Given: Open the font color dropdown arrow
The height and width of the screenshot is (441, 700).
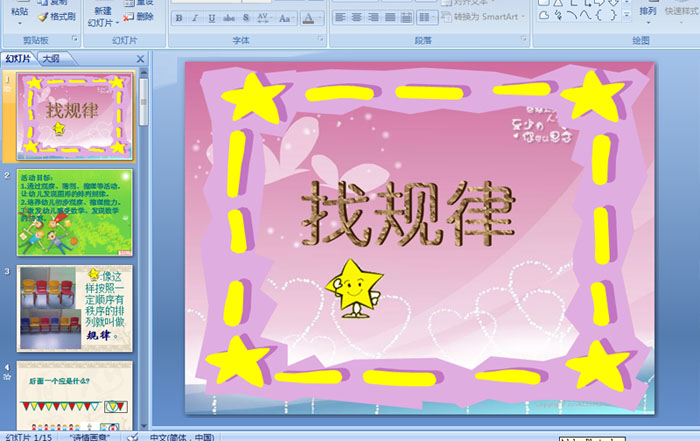Looking at the screenshot, I should pyautogui.click(x=320, y=18).
